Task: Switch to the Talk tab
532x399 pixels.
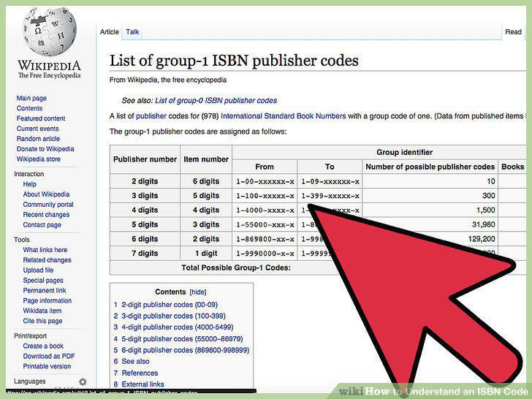Action: [132, 32]
